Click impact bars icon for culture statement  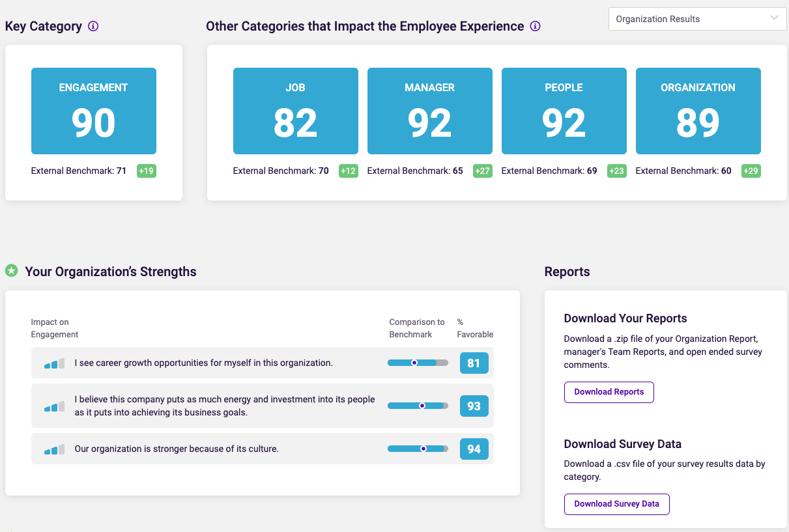[55, 449]
